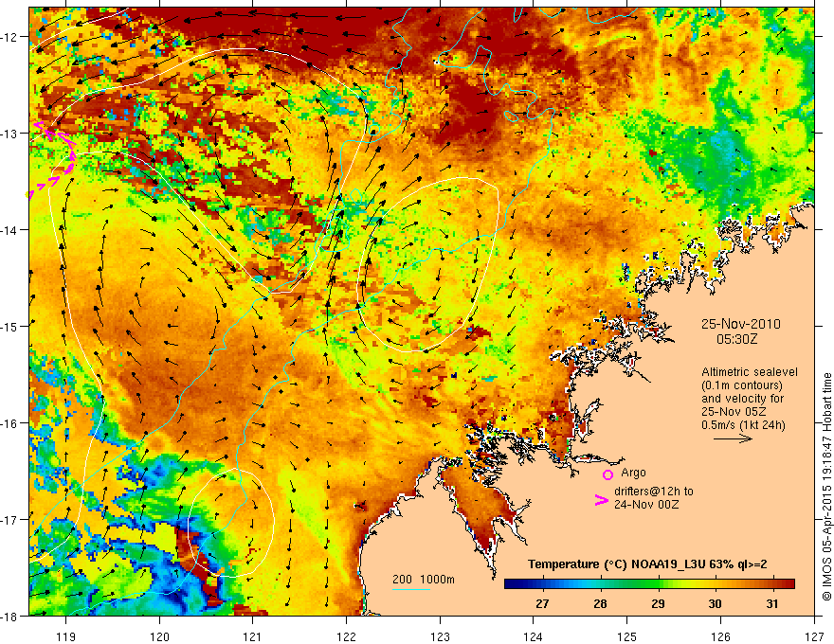
Task: Click the "25-Nov-2010" date label
Action: (740, 324)
